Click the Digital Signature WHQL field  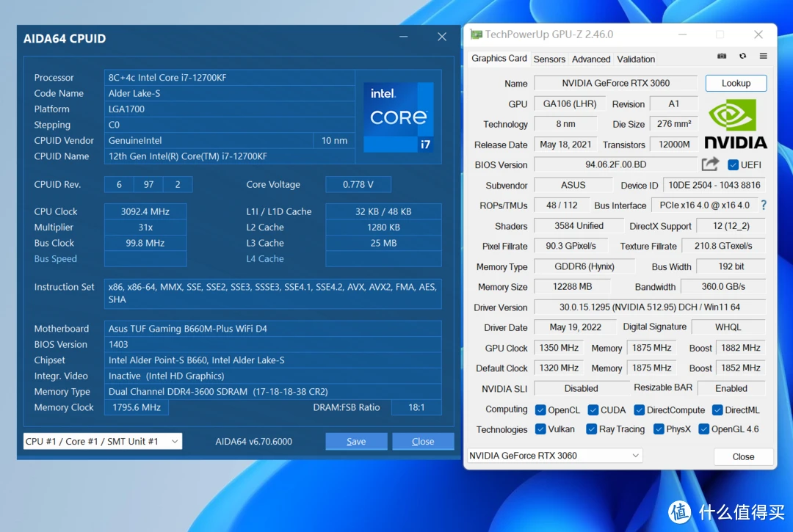[728, 327]
